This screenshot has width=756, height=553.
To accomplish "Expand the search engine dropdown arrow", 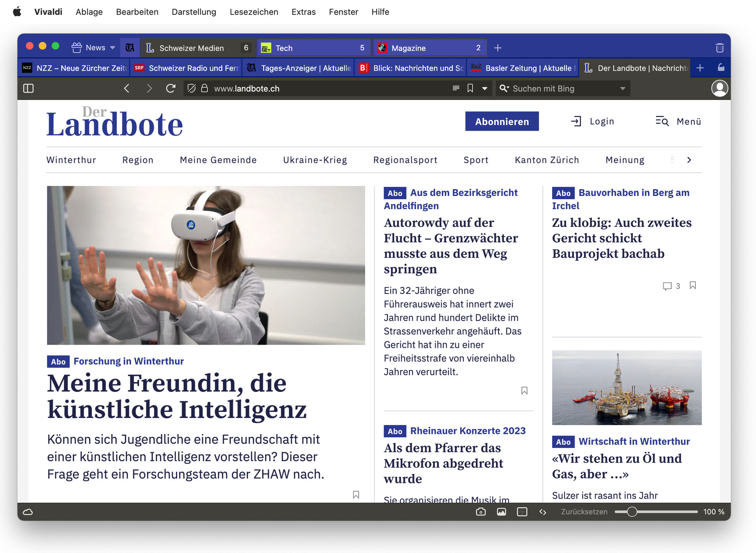I will [x=623, y=89].
